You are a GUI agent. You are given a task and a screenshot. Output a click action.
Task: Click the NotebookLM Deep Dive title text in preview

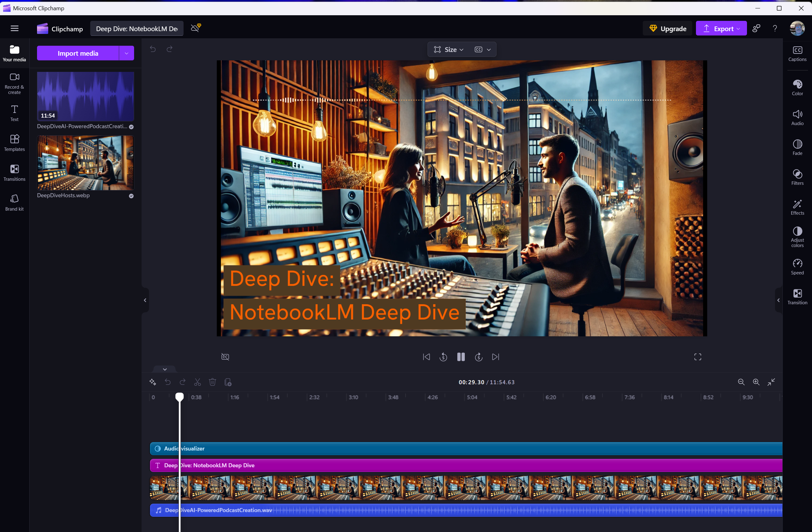tap(345, 313)
